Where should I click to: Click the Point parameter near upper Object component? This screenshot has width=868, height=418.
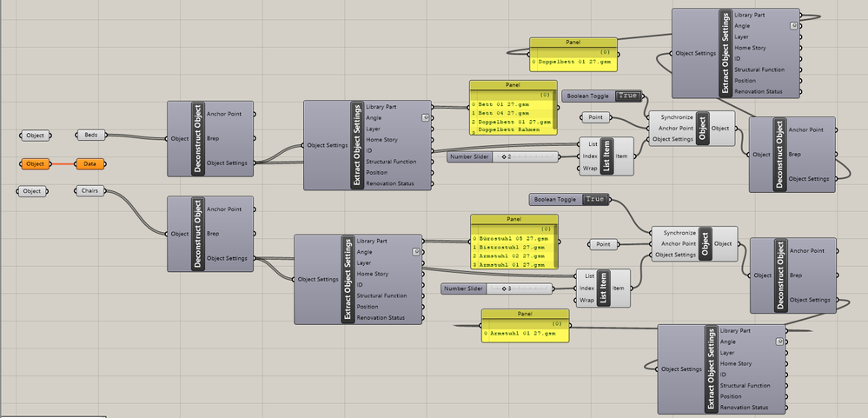(x=596, y=117)
